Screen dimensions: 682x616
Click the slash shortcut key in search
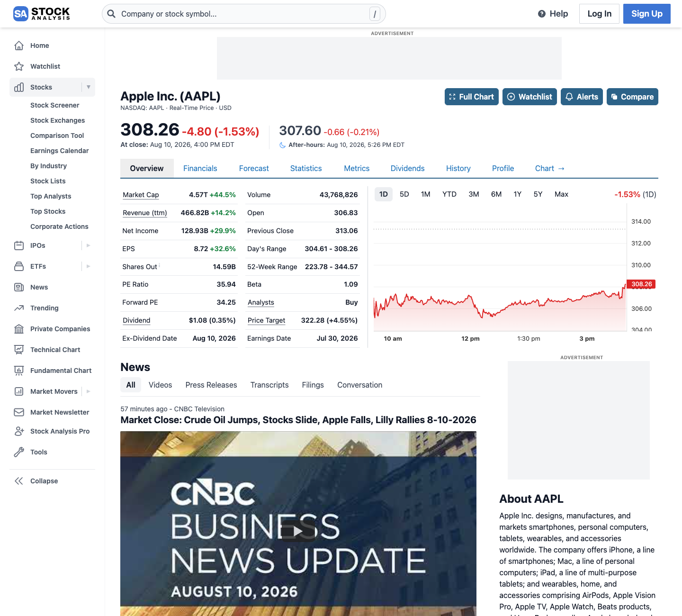click(375, 14)
